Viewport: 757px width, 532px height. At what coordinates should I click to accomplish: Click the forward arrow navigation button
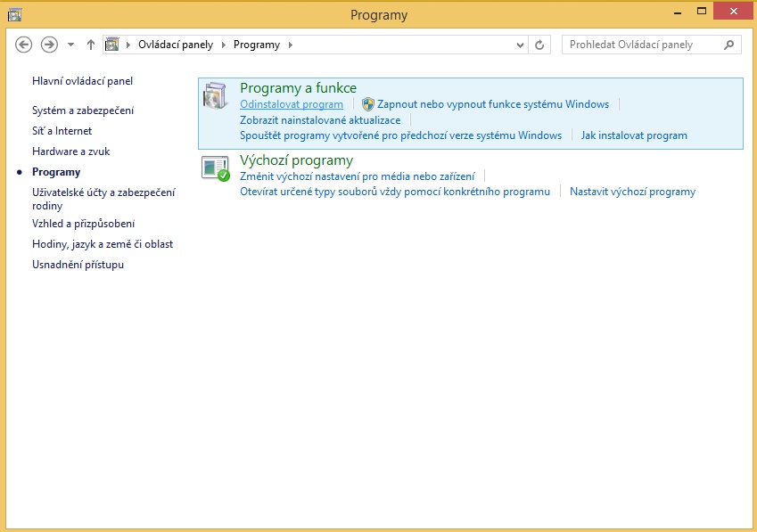pyautogui.click(x=49, y=45)
